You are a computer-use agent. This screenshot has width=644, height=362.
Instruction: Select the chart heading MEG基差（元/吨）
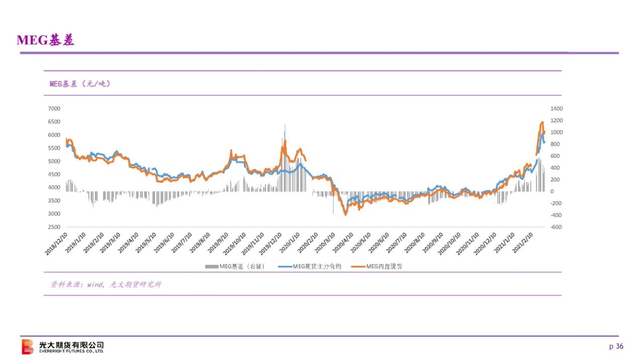point(79,84)
